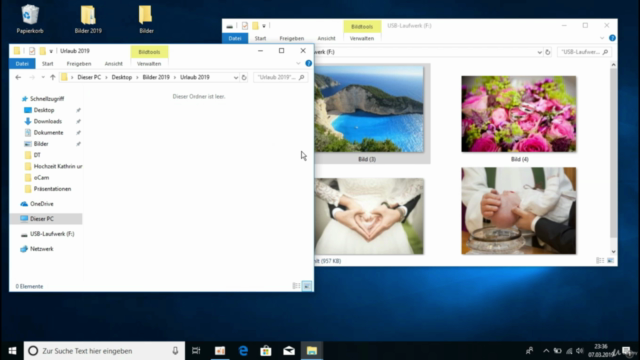Open Freigeben tab in Urlaub 2019
The height and width of the screenshot is (360, 640).
(x=79, y=64)
